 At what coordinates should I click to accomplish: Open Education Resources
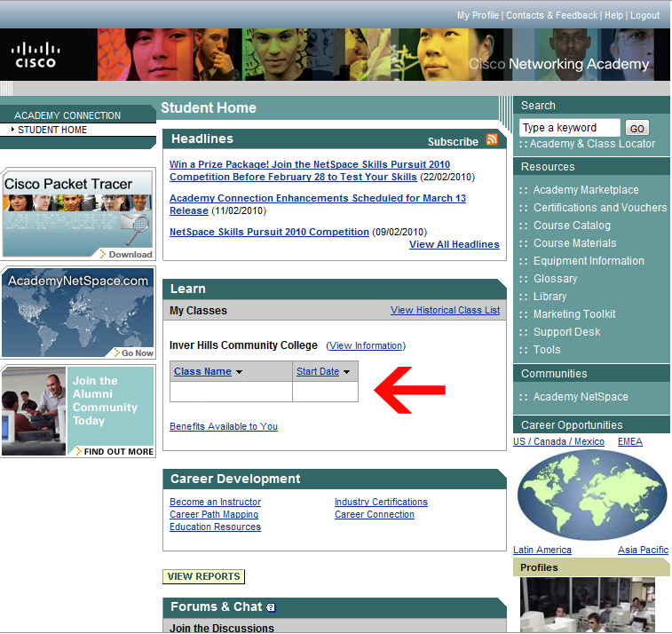tap(215, 527)
